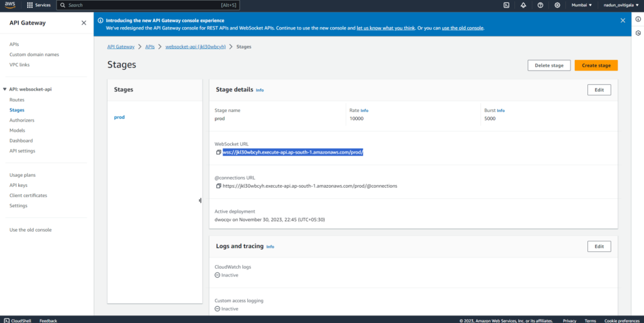This screenshot has height=323, width=644.
Task: Open the notifications bell
Action: click(523, 5)
